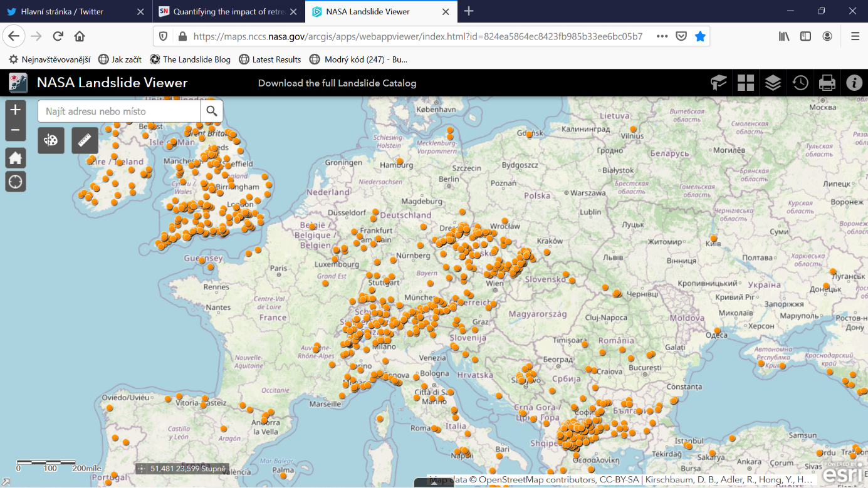
Task: Click the Warszawa city label
Action: coord(588,193)
